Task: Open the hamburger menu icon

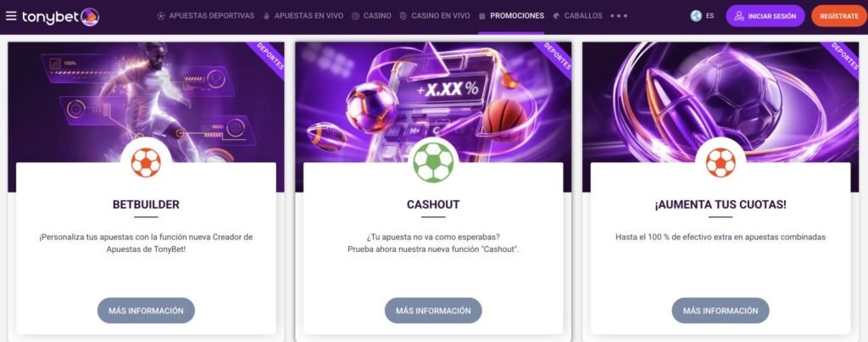Action: [11, 15]
